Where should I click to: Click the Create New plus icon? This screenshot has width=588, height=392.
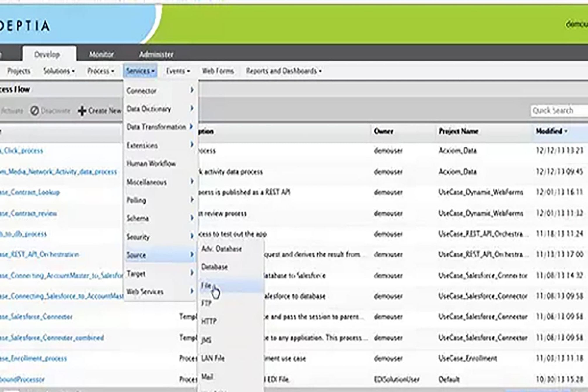(x=82, y=111)
